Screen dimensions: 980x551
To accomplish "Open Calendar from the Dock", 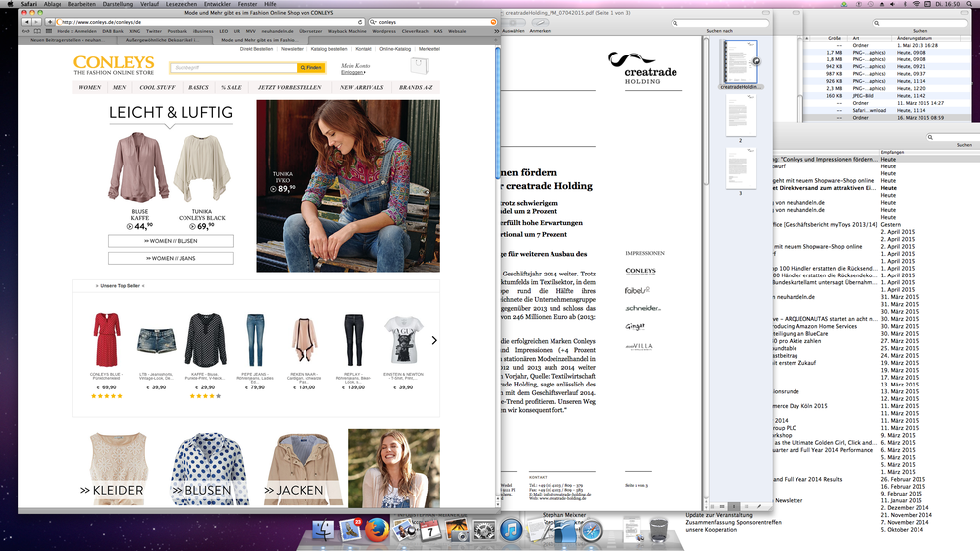I will click(430, 531).
